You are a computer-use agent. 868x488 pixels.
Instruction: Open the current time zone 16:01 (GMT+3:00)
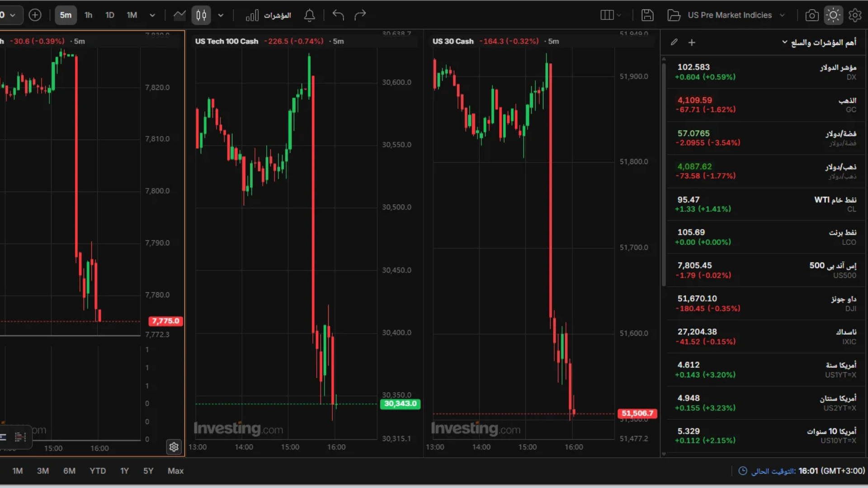(x=802, y=471)
